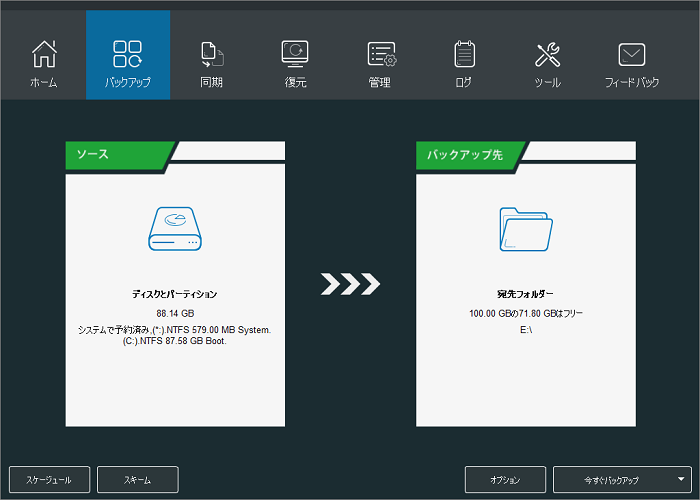Click the 100.00 GBの71.80 GBはフリー text
This screenshot has height=500, width=700.
point(526,313)
